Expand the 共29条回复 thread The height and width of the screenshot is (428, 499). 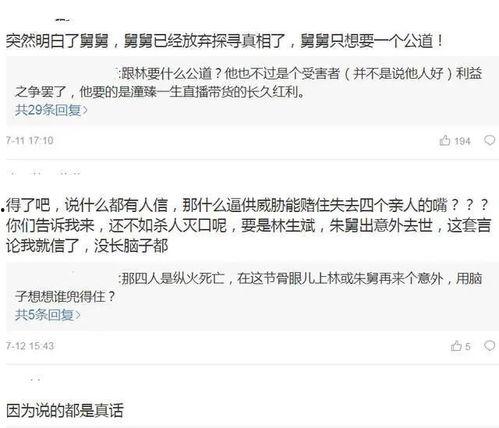[x=51, y=110]
